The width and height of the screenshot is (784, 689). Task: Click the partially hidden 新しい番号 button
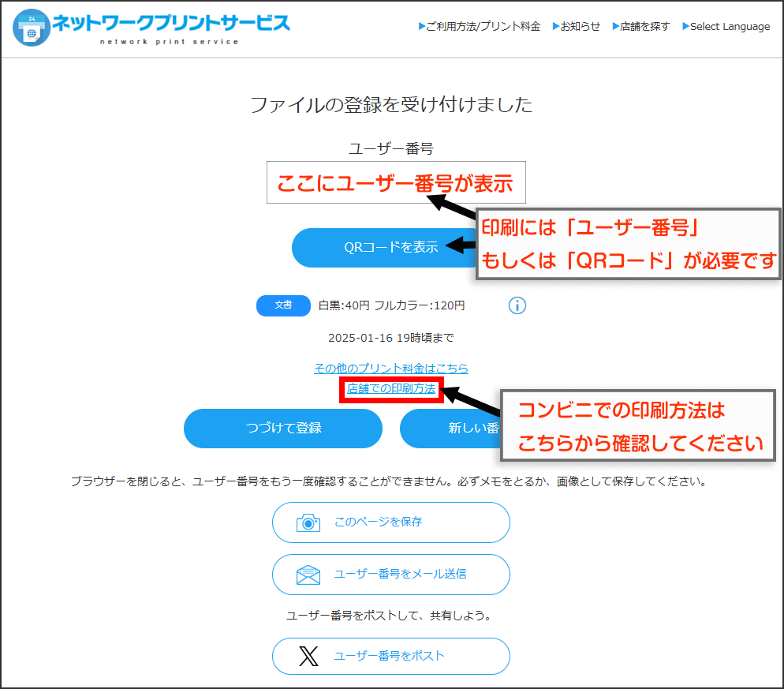[x=450, y=429]
